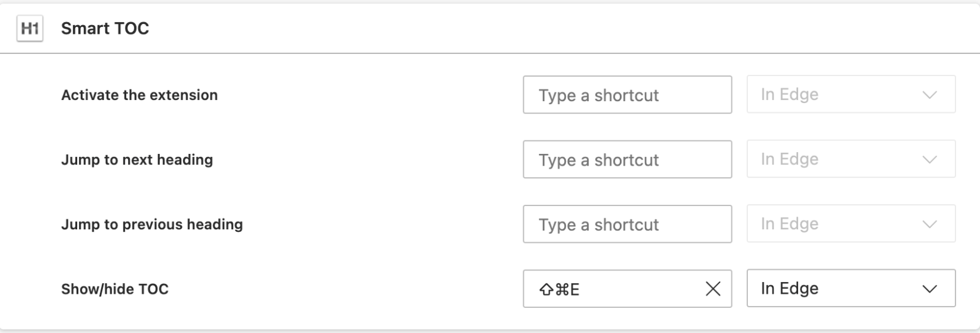This screenshot has height=333, width=980.
Task: Click the Jump to previous heading label
Action: (152, 224)
